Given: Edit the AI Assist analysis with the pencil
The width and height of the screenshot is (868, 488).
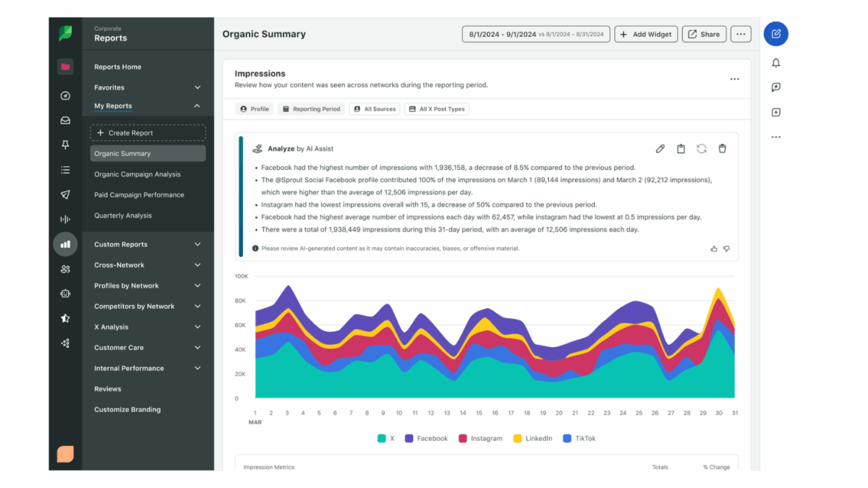Looking at the screenshot, I should click(x=660, y=149).
